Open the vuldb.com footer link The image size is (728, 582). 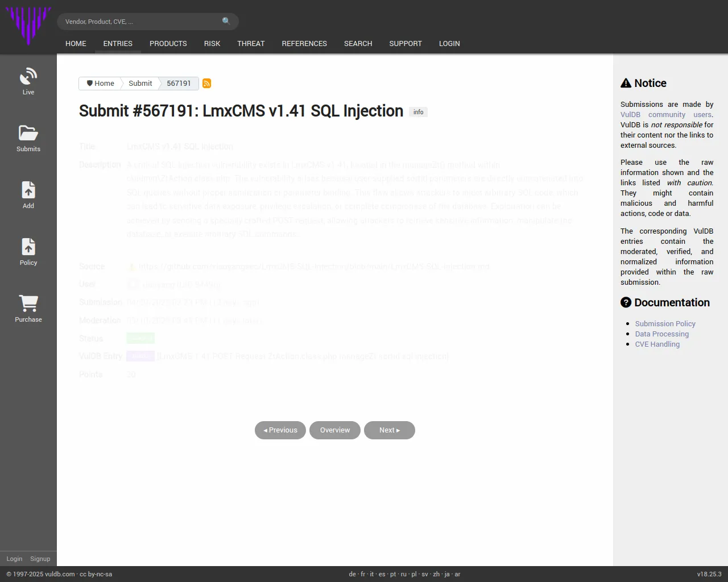60,574
